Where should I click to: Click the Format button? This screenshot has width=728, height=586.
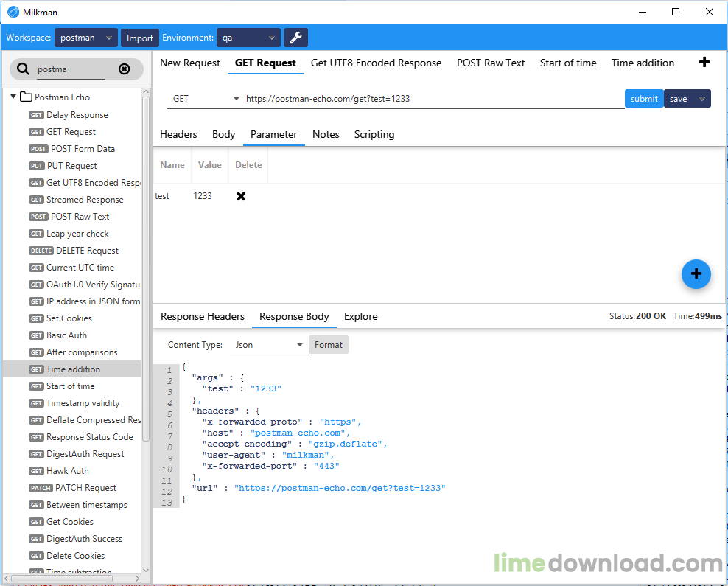pos(329,345)
